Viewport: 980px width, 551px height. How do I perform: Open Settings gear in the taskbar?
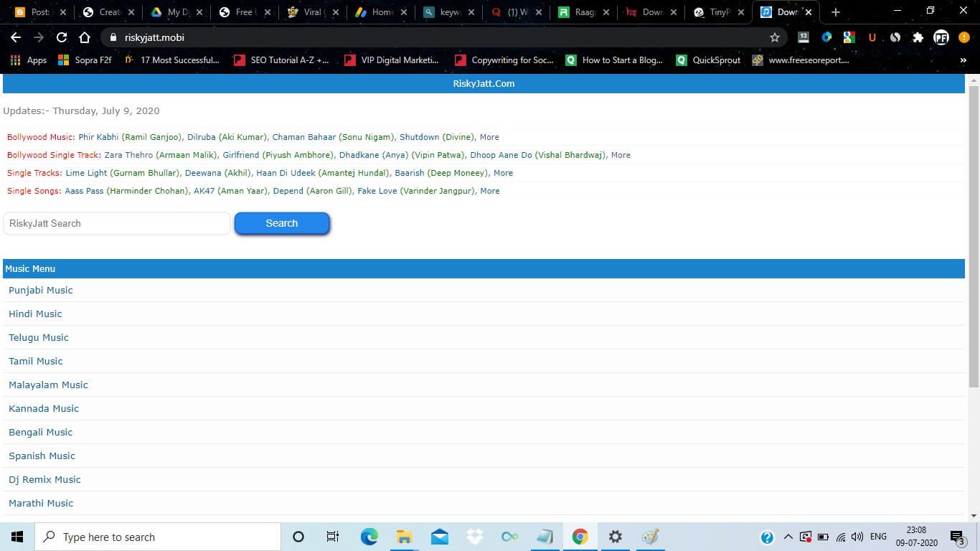coord(615,537)
